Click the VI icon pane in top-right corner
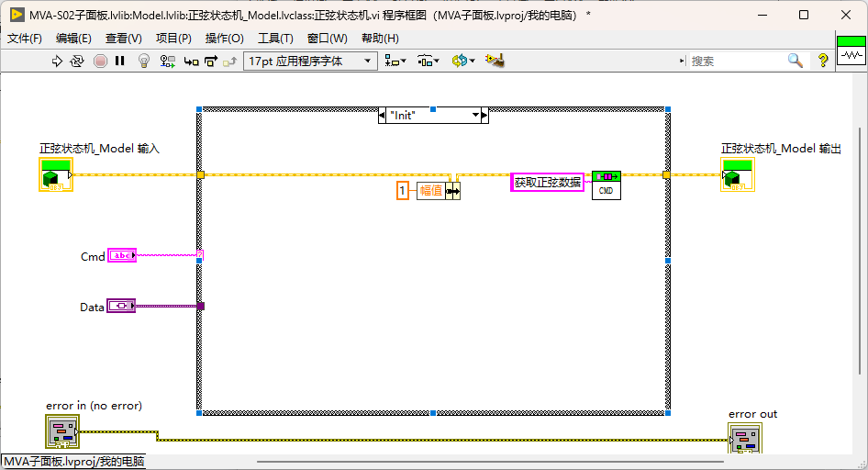The width and height of the screenshot is (868, 470). (x=851, y=50)
